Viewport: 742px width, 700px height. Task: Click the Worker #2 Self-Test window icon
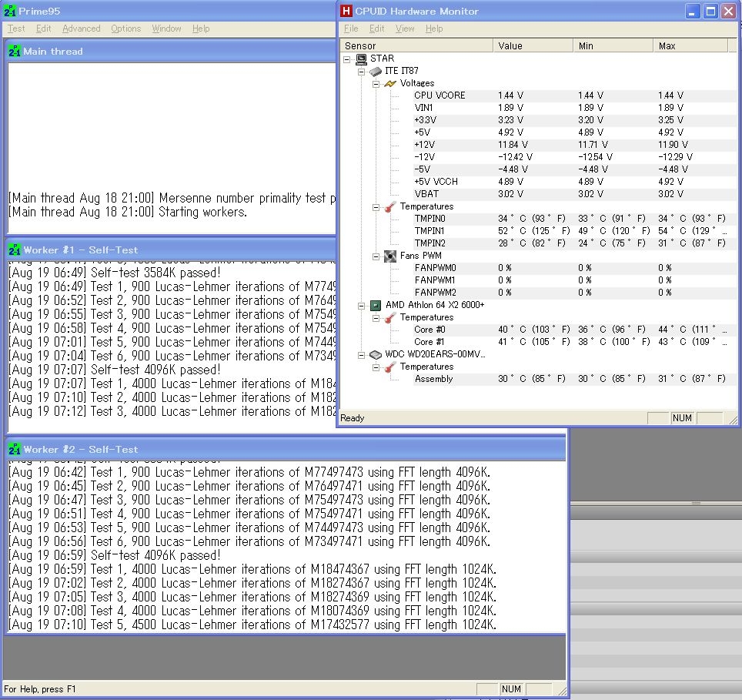(15, 450)
